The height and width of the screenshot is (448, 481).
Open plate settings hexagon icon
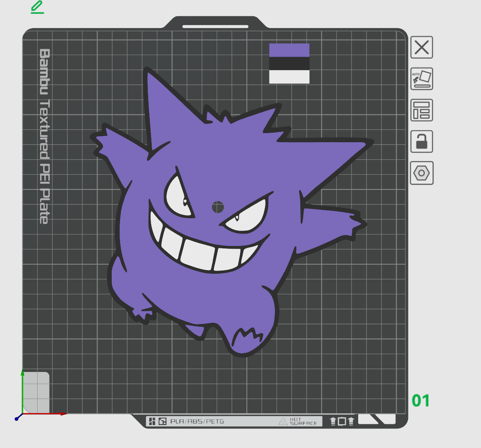coord(422,173)
